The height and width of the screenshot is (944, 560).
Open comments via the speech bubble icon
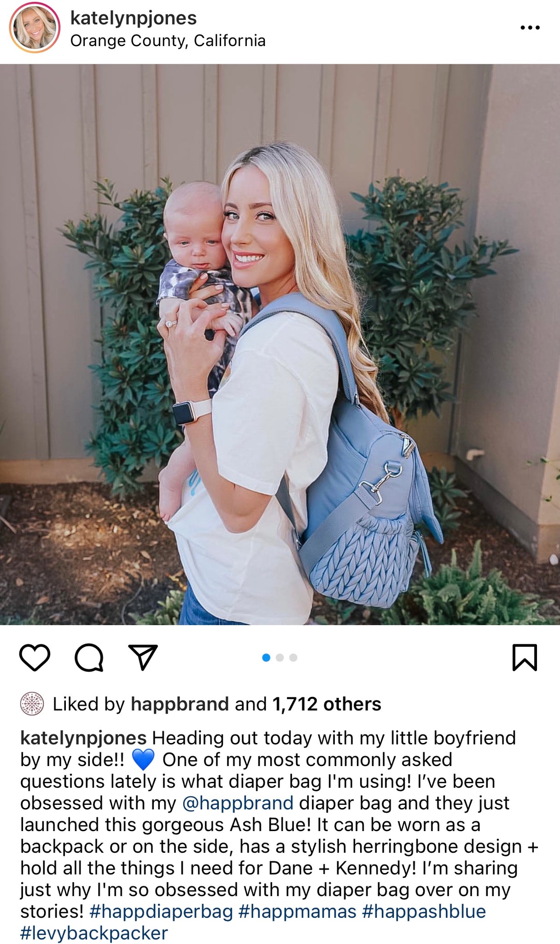89,657
